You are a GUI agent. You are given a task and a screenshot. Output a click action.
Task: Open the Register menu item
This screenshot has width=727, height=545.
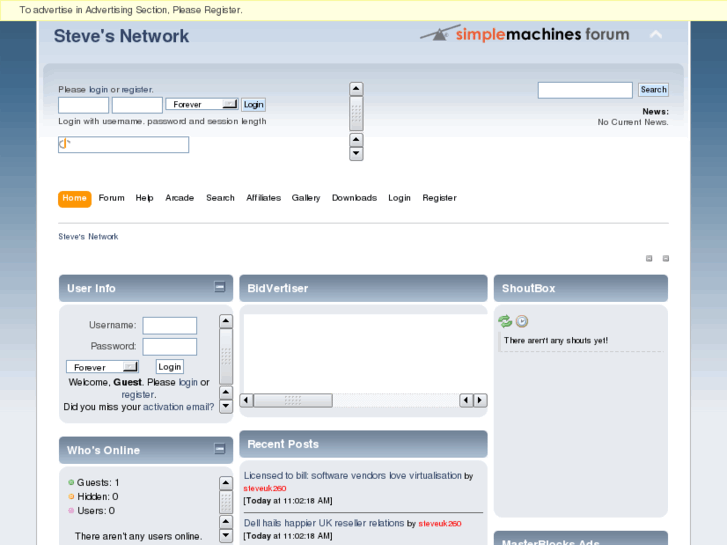coord(439,198)
